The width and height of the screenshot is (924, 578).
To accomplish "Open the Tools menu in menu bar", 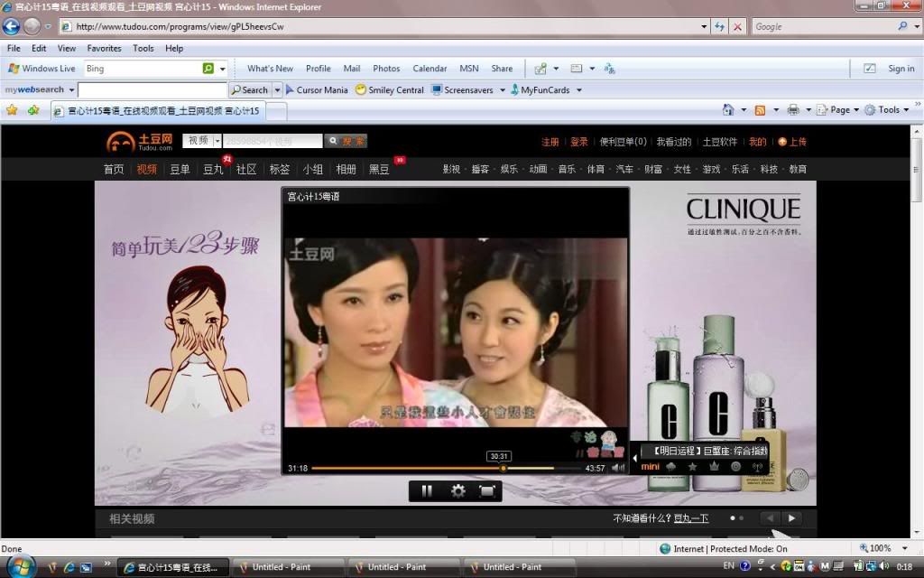I will (143, 49).
